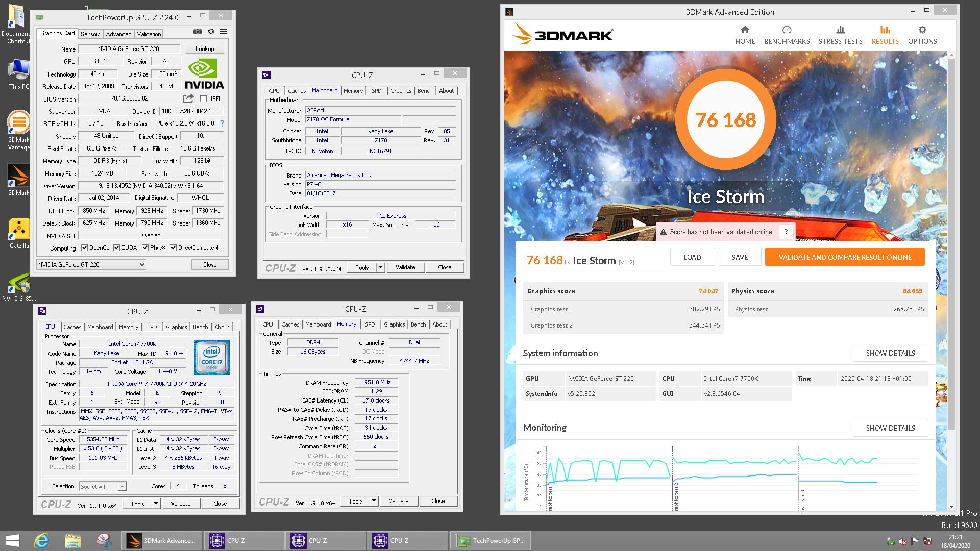Click the GPU Name field in GPU-Z
The height and width of the screenshot is (551, 980).
click(x=129, y=49)
